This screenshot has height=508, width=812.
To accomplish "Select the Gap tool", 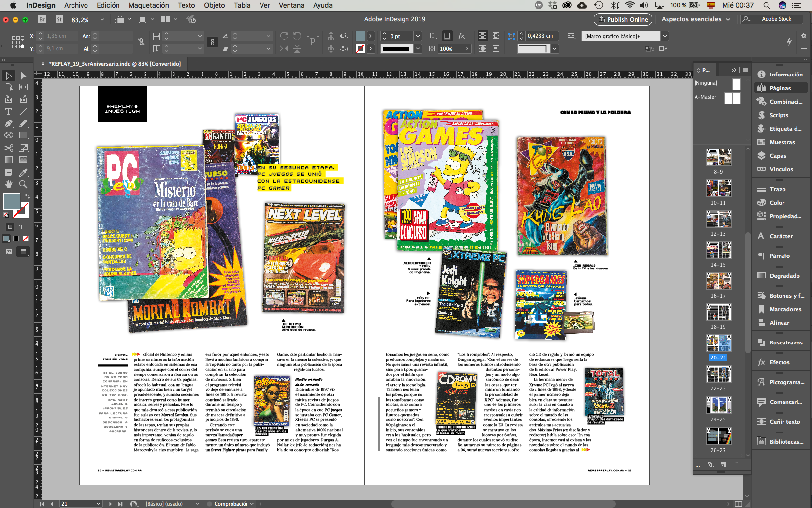I will click(x=23, y=87).
